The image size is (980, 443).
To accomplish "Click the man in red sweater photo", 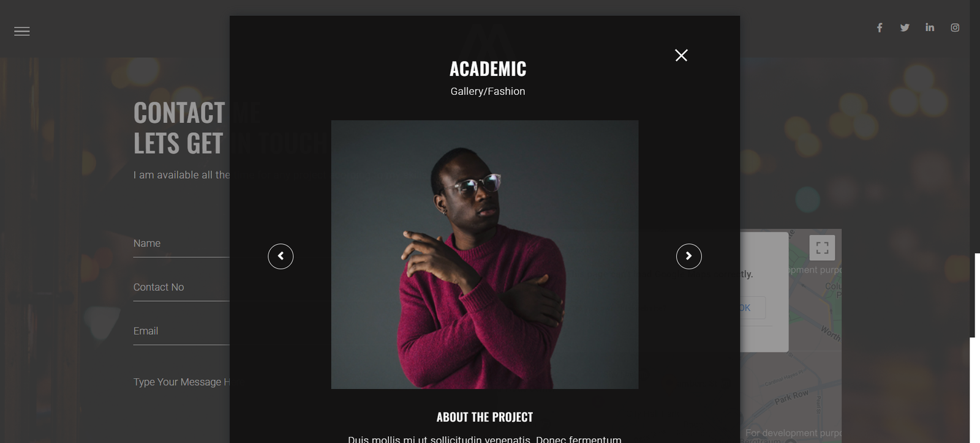I will tap(484, 255).
